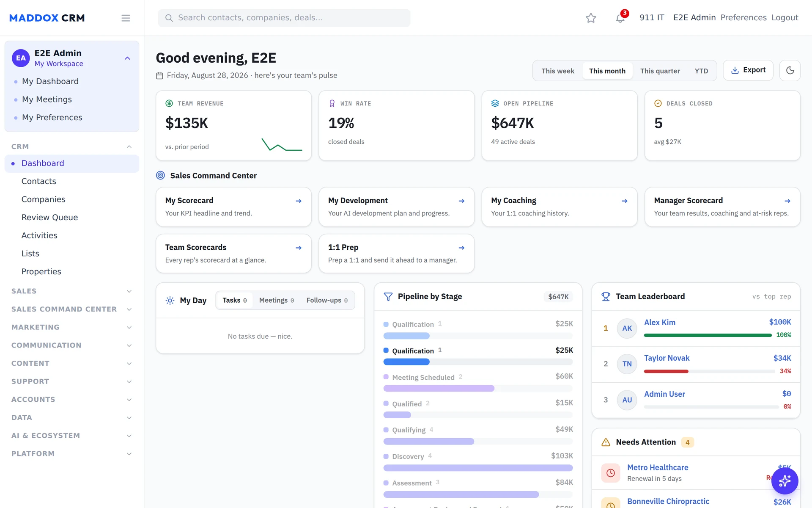Image resolution: width=812 pixels, height=508 pixels.
Task: Click the Pipeline by Stage funnel icon
Action: (388, 297)
